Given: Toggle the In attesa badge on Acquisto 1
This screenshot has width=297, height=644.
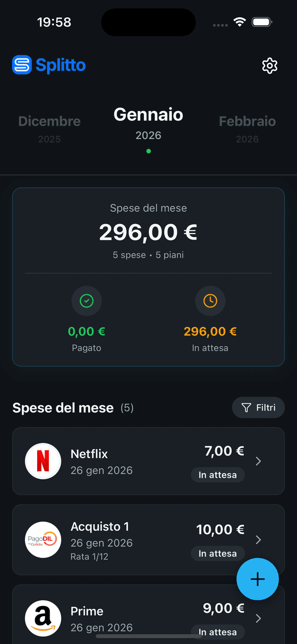Looking at the screenshot, I should click(x=218, y=553).
